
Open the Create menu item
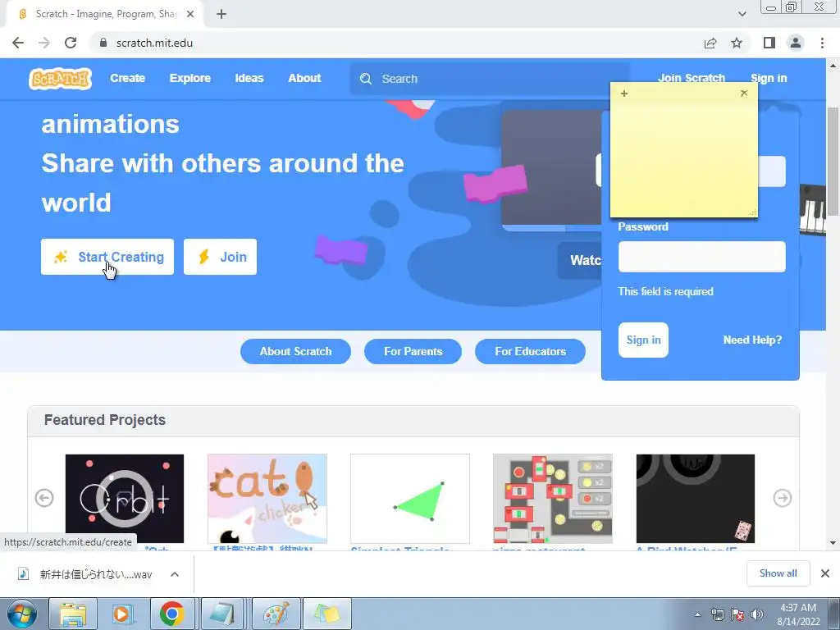pyautogui.click(x=127, y=78)
